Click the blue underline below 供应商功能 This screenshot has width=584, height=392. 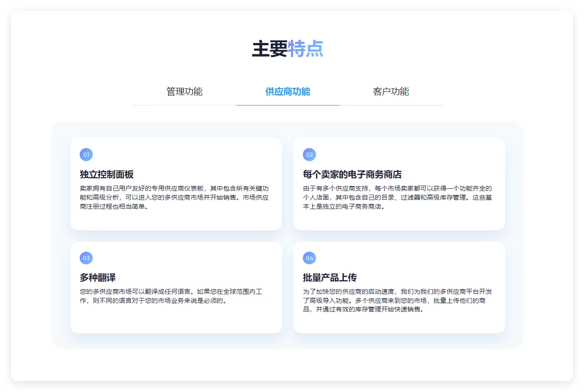point(287,105)
